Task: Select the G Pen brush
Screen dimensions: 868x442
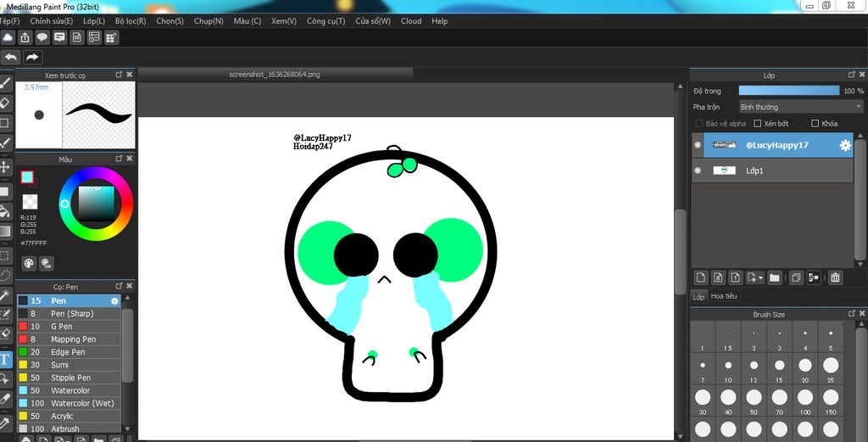Action: 70,327
